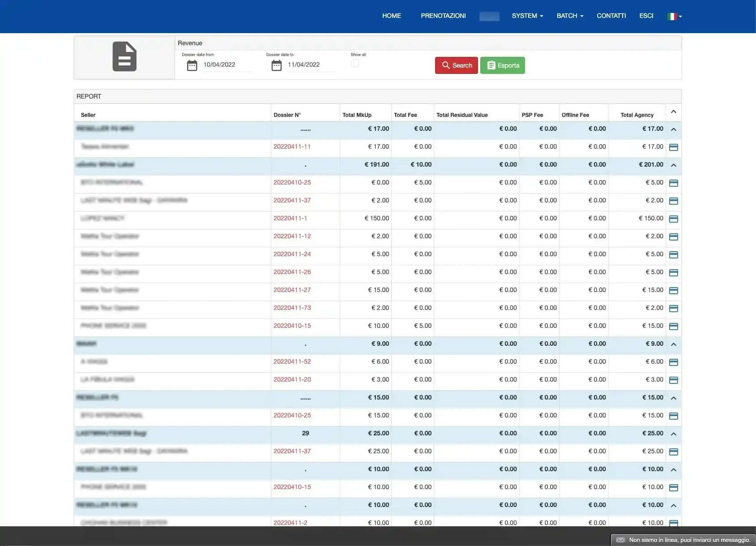This screenshot has width=756, height=546.
Task: Click the chat message envelope icon
Action: click(620, 540)
